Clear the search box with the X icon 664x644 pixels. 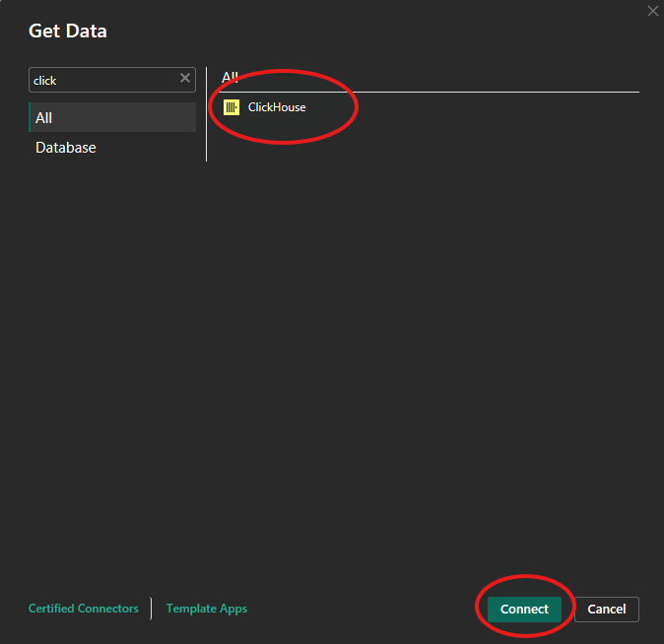click(185, 79)
